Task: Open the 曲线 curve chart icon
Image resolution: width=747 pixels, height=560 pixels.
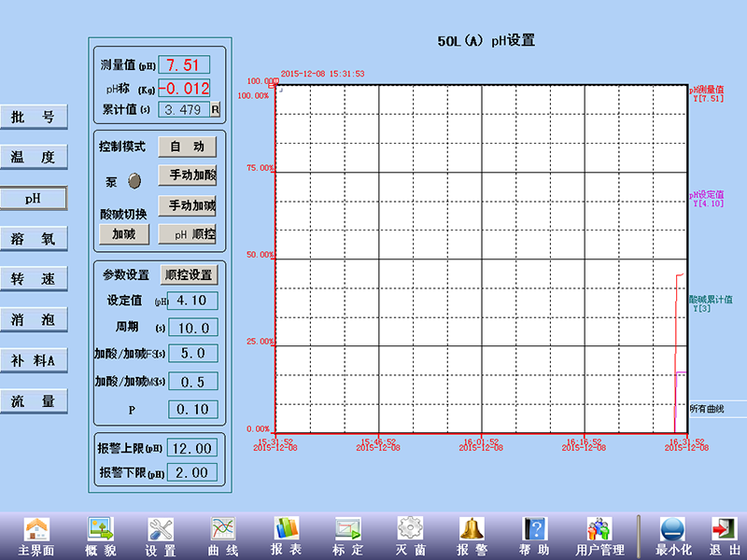Action: (x=223, y=529)
